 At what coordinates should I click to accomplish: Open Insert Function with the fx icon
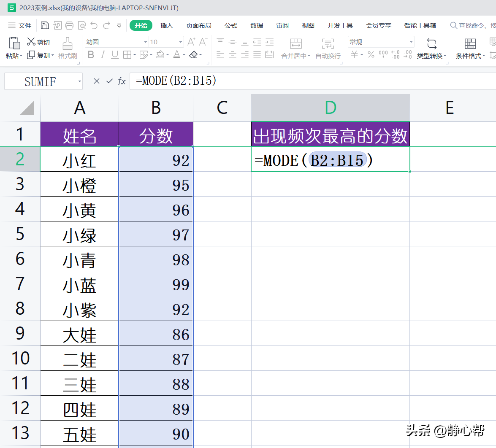(122, 81)
